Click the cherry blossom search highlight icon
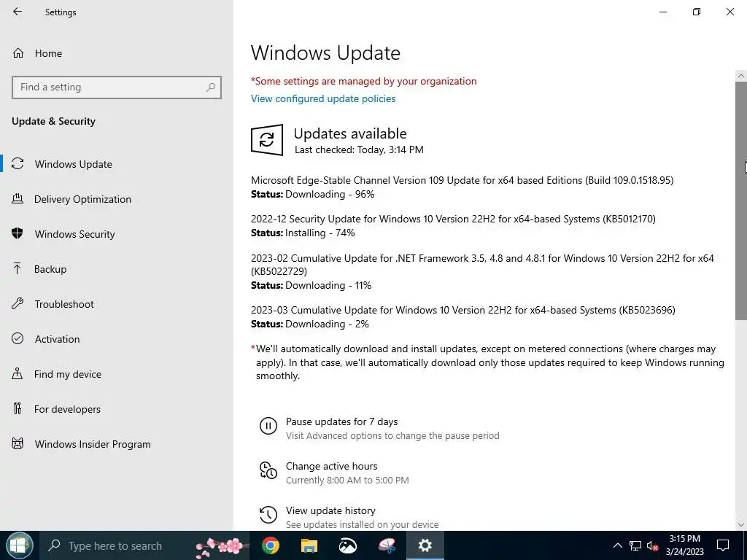The width and height of the screenshot is (747, 560). click(x=220, y=547)
